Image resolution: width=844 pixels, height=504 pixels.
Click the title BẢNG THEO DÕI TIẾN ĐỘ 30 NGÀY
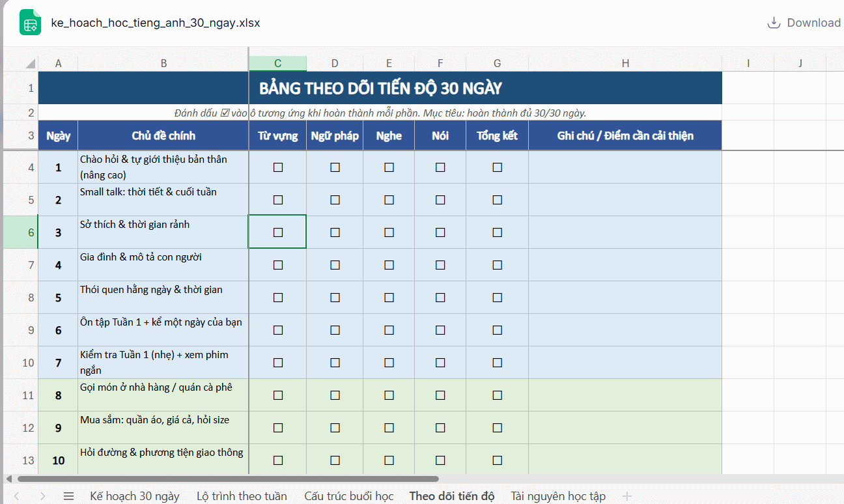[380, 89]
